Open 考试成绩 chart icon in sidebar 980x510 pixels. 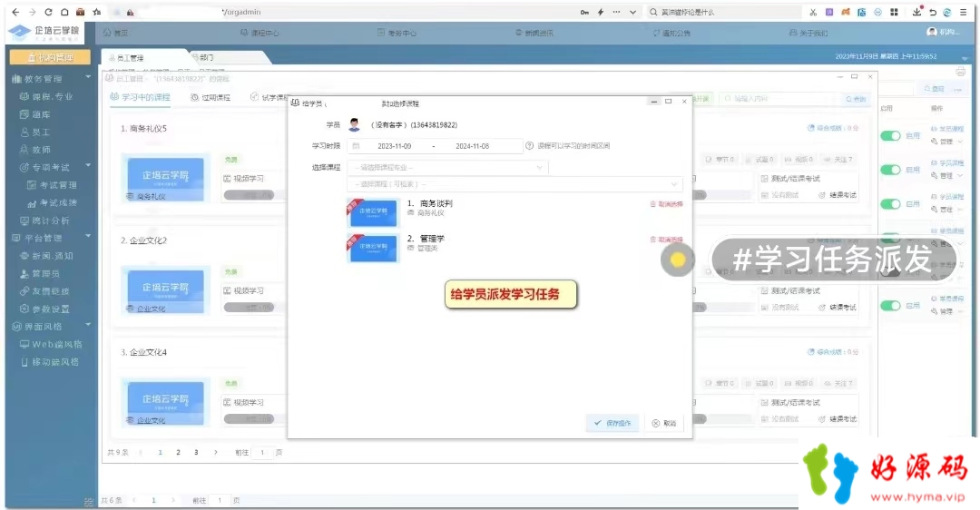(32, 203)
